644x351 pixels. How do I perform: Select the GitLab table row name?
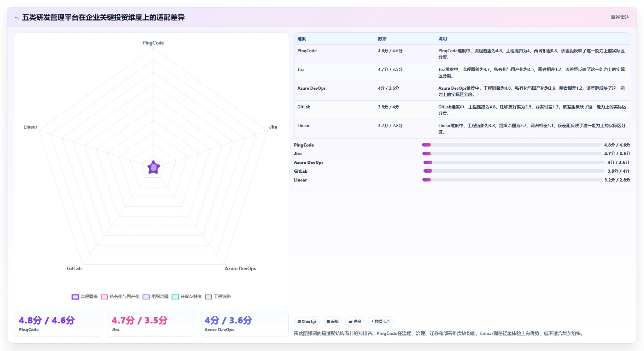304,107
